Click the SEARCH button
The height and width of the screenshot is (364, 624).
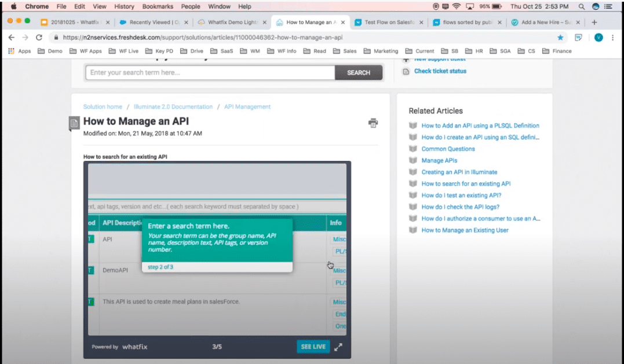[359, 73]
